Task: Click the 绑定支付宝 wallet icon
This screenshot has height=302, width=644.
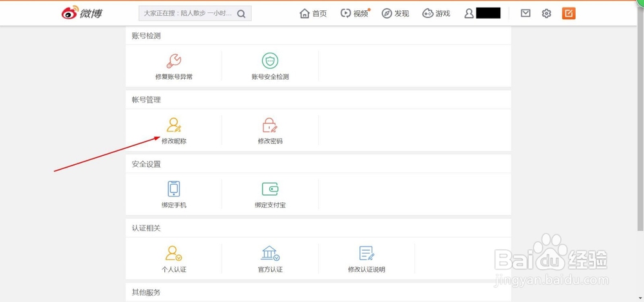Action: click(x=270, y=189)
